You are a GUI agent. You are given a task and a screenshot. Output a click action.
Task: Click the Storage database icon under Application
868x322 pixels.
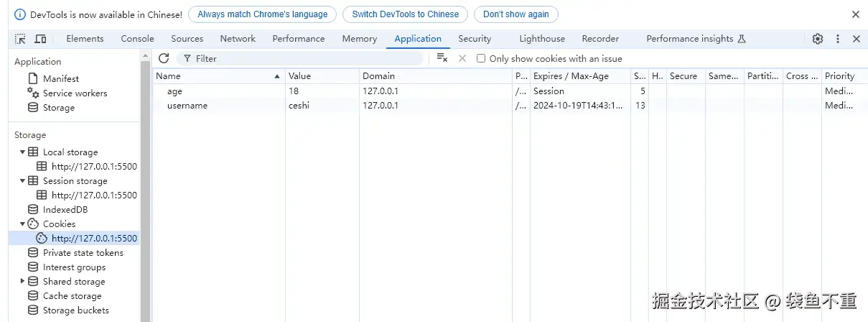(33, 107)
